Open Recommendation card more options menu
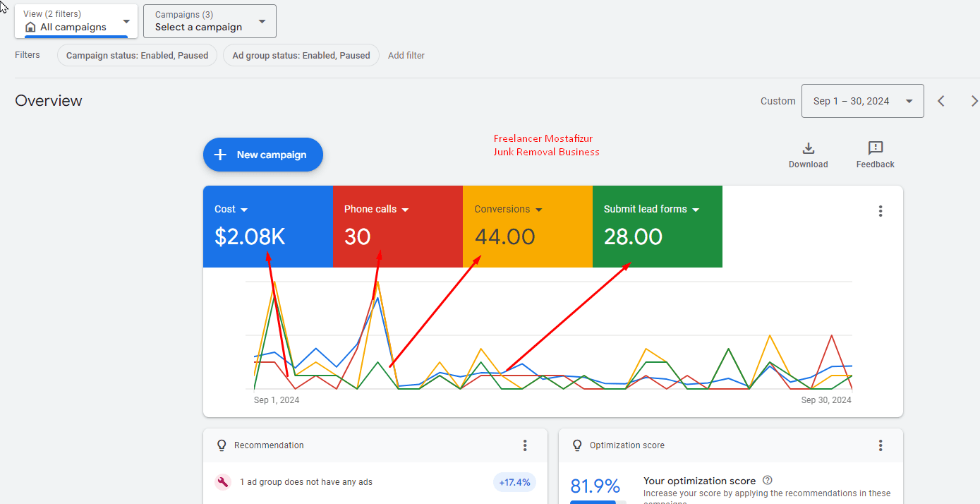The height and width of the screenshot is (504, 980). click(x=524, y=445)
